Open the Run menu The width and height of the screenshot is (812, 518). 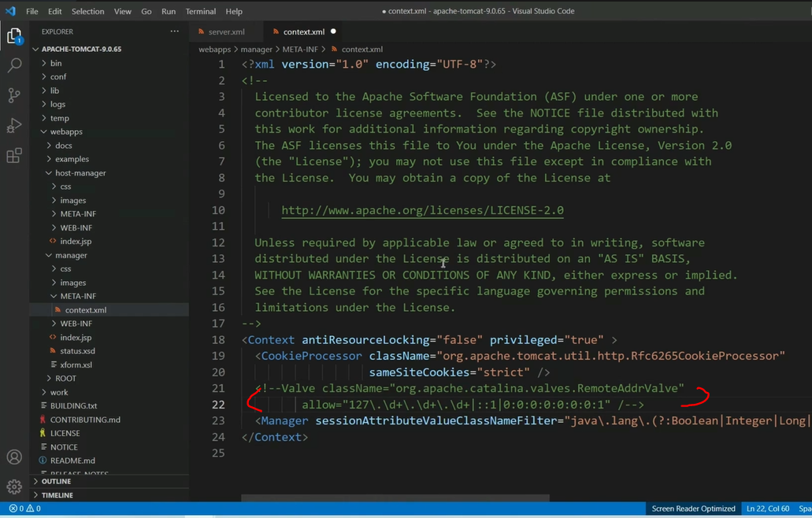tap(169, 11)
